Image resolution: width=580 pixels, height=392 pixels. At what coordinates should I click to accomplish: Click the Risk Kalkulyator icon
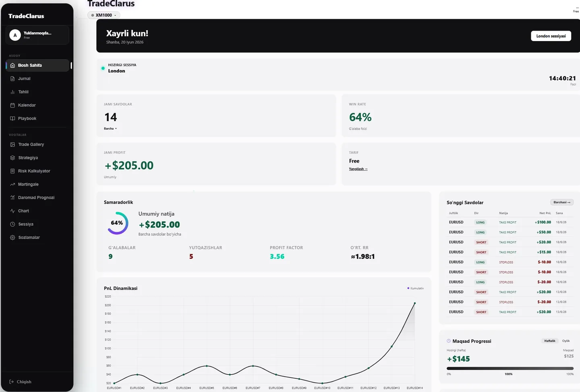click(x=12, y=171)
